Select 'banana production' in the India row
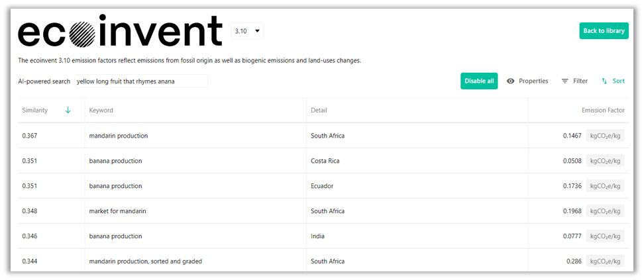The width and height of the screenshot is (644, 280). point(115,236)
